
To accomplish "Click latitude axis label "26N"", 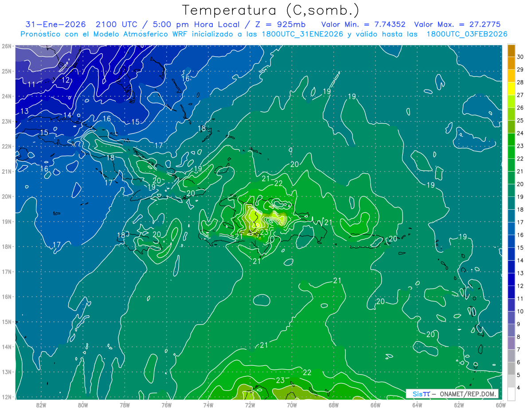I will click(x=7, y=46).
